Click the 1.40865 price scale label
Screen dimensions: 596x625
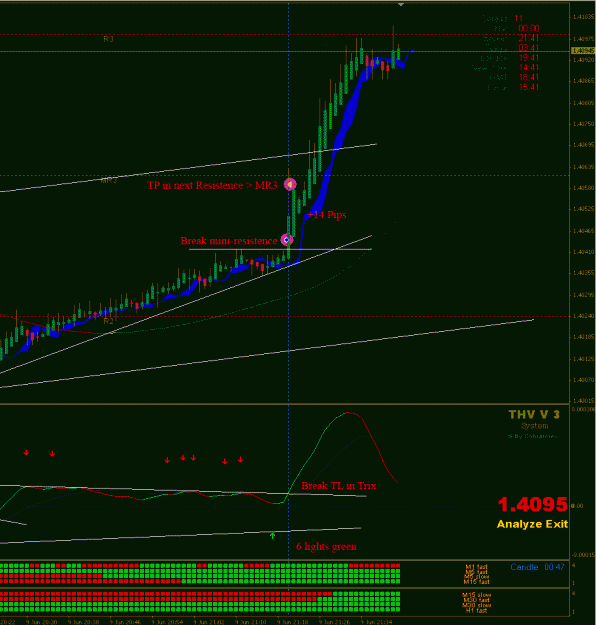click(x=583, y=81)
